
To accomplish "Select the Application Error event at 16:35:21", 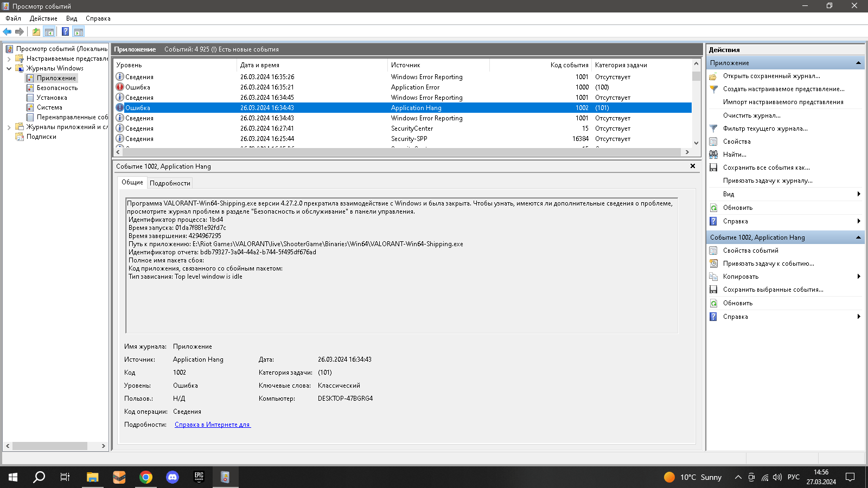I will point(403,87).
